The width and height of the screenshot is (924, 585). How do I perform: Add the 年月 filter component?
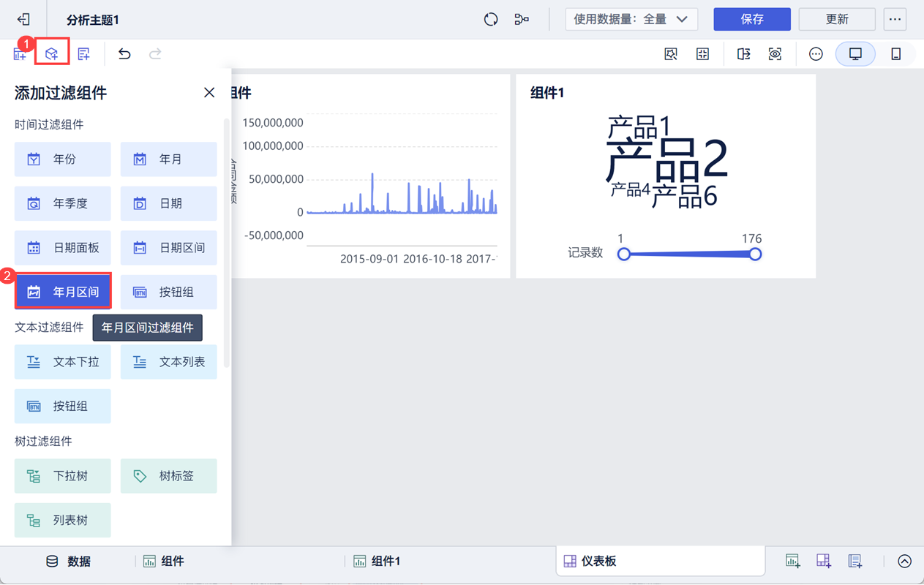(169, 159)
